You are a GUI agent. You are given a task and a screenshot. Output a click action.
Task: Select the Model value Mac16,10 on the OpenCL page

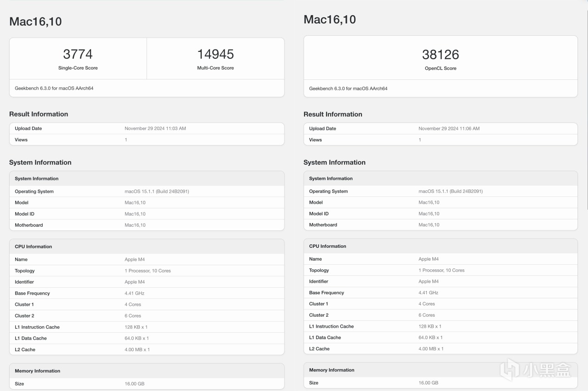click(x=429, y=202)
